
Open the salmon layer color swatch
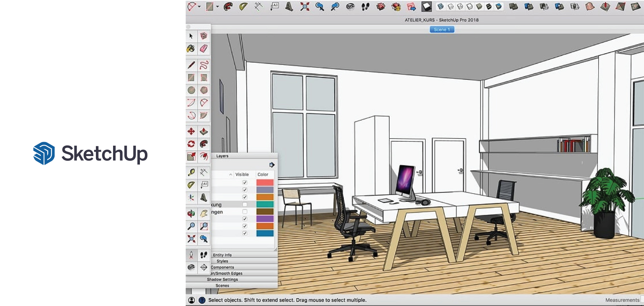[265, 183]
